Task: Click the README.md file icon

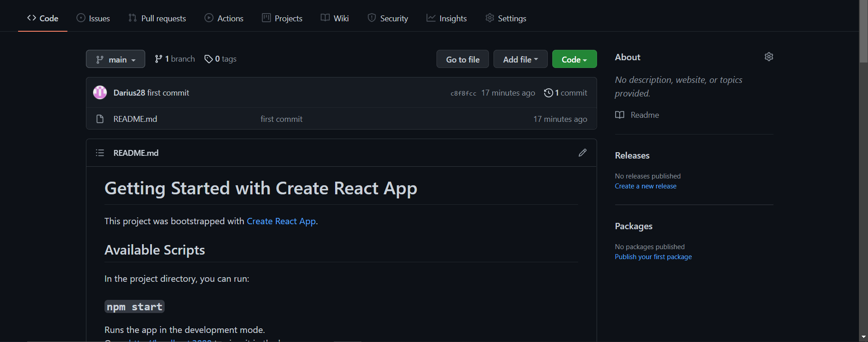Action: click(100, 119)
